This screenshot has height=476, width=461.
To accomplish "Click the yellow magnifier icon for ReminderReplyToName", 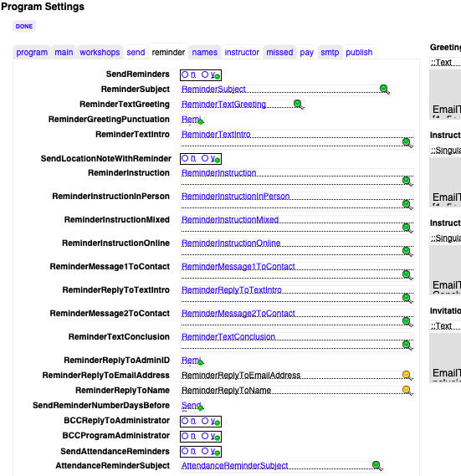I will (407, 390).
